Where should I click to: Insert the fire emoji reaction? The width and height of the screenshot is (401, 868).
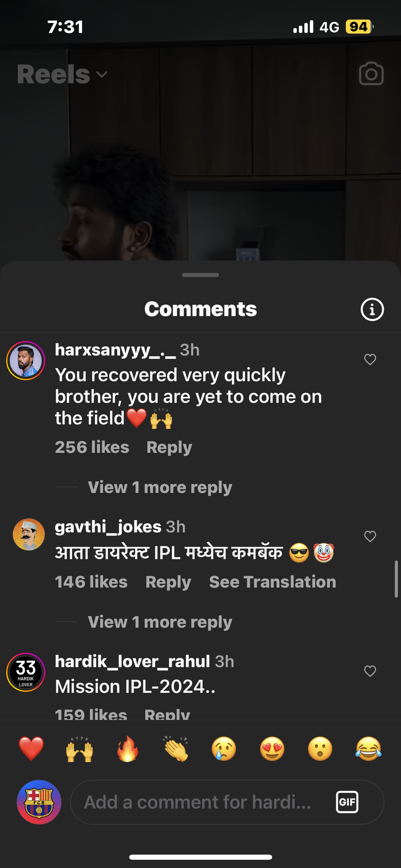[127, 749]
